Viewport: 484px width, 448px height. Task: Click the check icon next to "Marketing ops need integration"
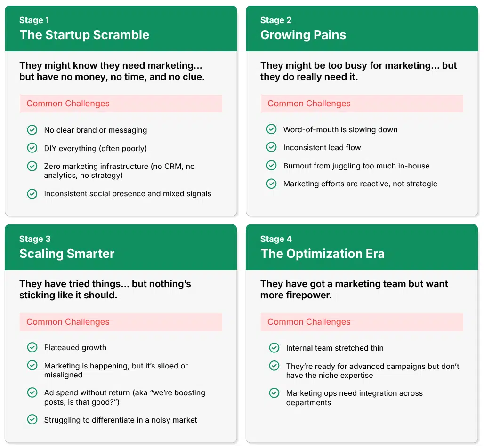coord(274,393)
